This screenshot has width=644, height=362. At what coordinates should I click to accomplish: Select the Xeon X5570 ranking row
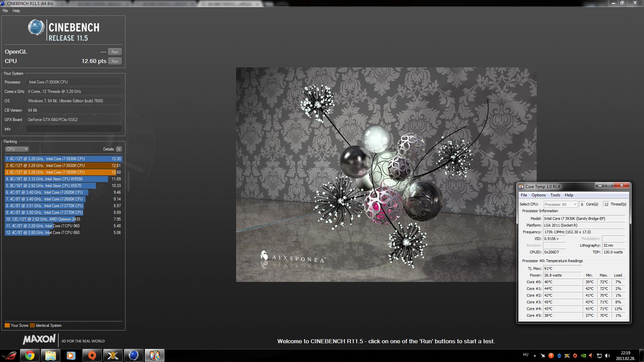point(63,186)
